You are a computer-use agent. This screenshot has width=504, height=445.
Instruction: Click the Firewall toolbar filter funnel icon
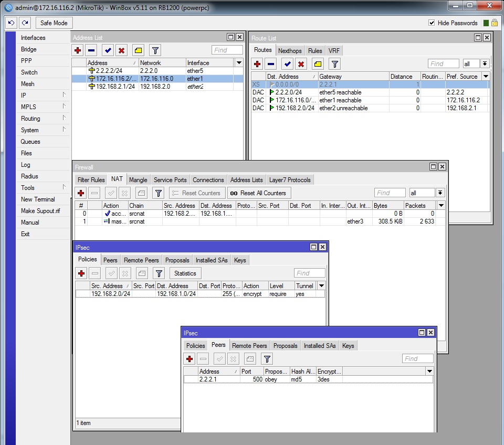point(158,193)
